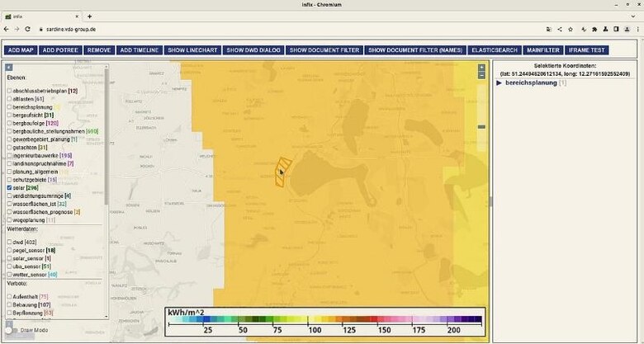Toggle the Draw Mode switch

(x=12, y=330)
